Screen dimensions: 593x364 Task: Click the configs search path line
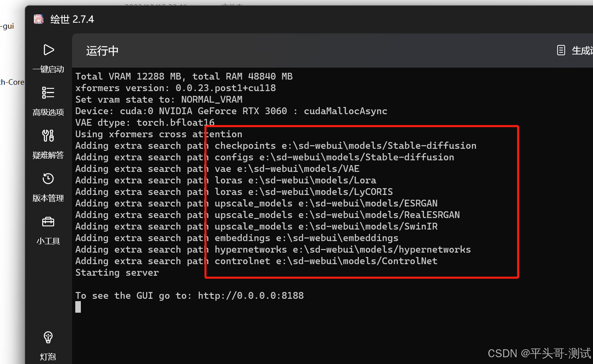coord(265,157)
